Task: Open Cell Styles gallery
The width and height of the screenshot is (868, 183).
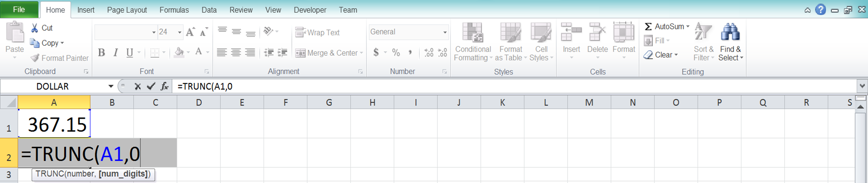Action: coord(541,42)
